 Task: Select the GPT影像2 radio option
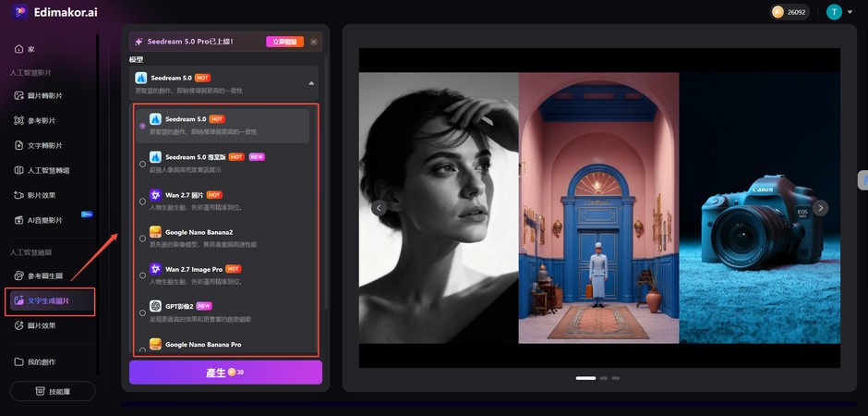point(143,313)
